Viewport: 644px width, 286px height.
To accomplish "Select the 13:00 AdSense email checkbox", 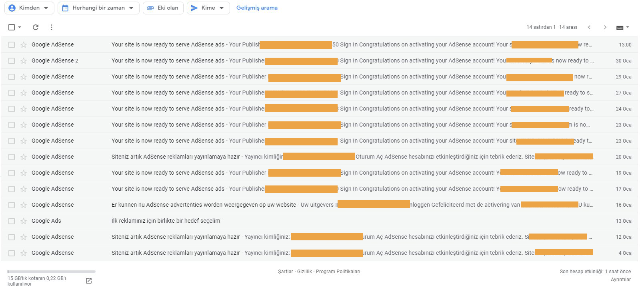I will tap(12, 45).
